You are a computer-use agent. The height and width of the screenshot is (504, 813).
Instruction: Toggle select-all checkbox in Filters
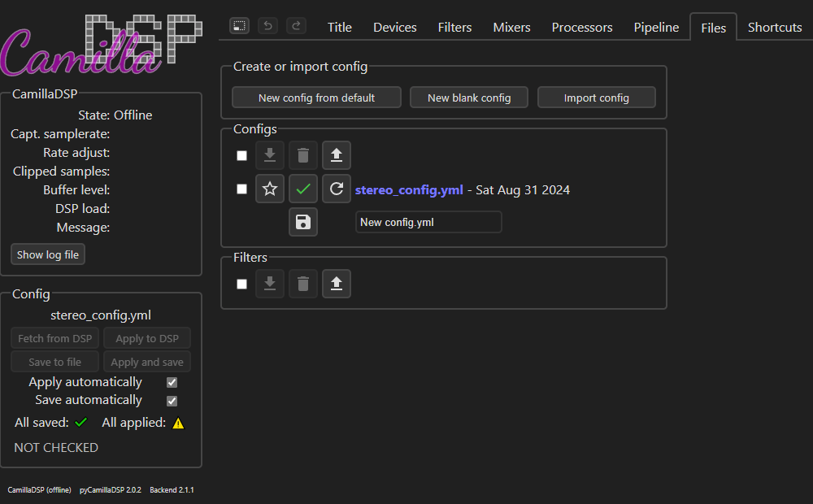click(241, 285)
